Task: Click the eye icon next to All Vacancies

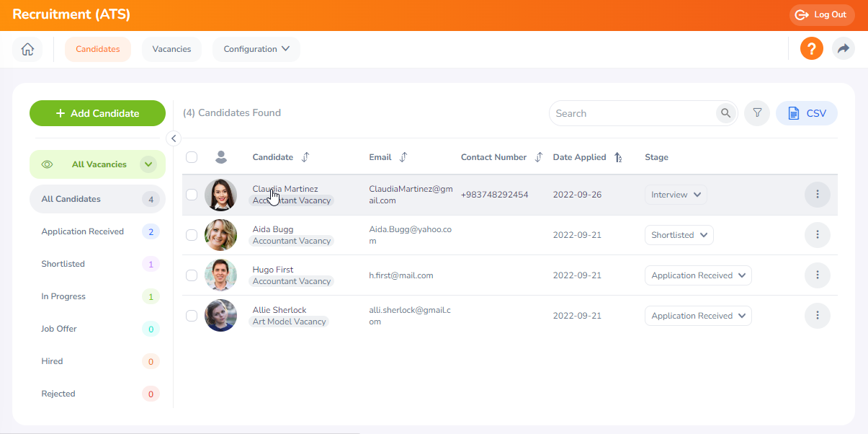Action: tap(46, 164)
